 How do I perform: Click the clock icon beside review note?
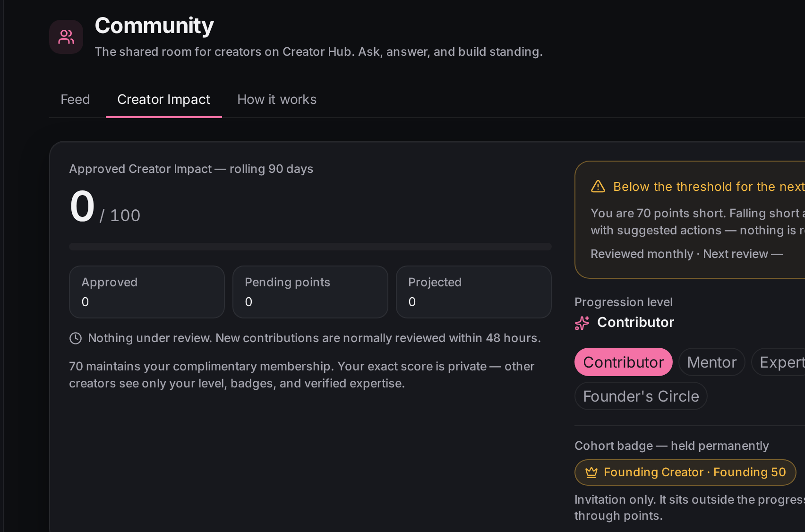point(76,338)
